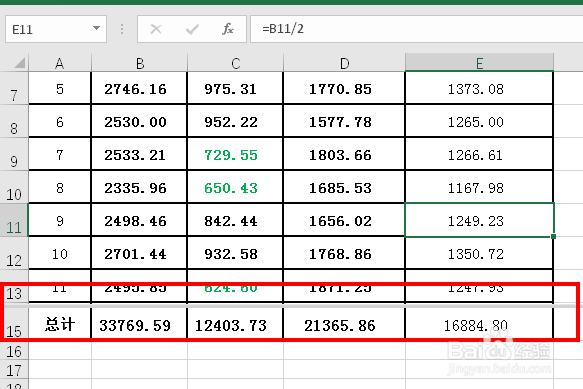
Task: Click cell with value 975.31
Action: click(x=235, y=88)
